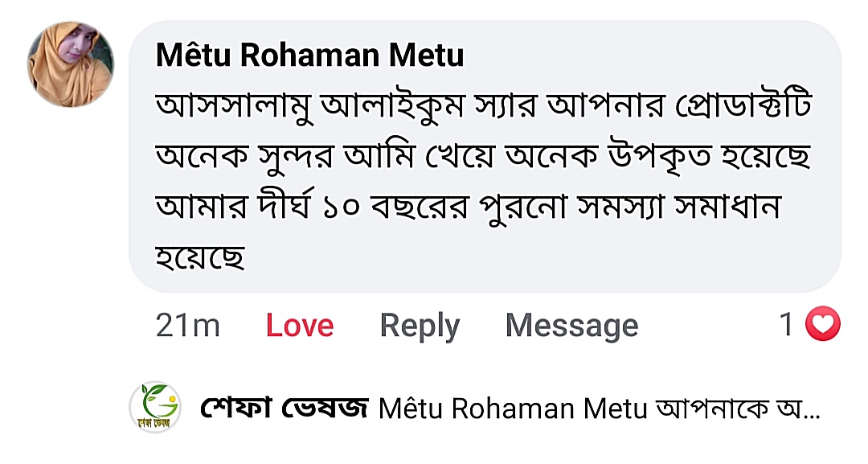The image size is (868, 464).
Task: Open the 21m comment timestamp
Action: click(187, 326)
